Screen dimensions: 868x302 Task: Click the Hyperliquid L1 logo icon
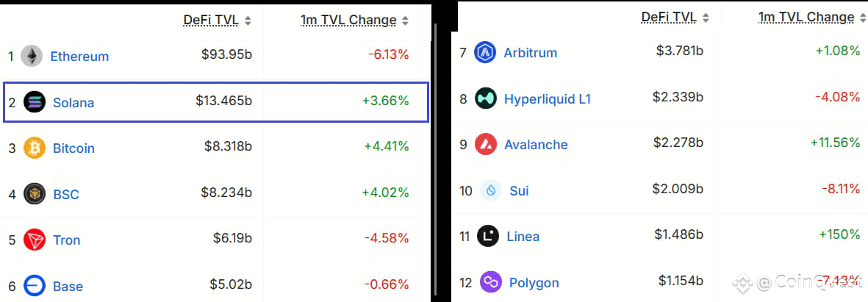(x=486, y=98)
